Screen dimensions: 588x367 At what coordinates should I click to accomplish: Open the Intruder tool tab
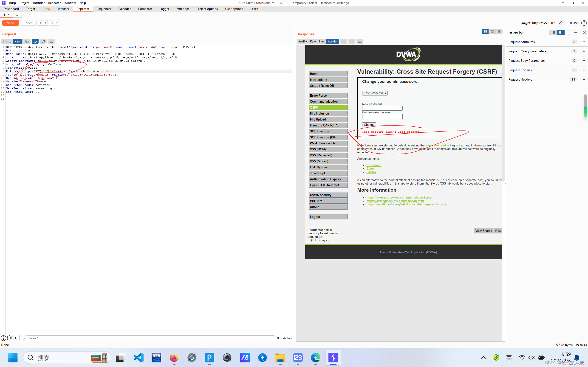point(64,9)
